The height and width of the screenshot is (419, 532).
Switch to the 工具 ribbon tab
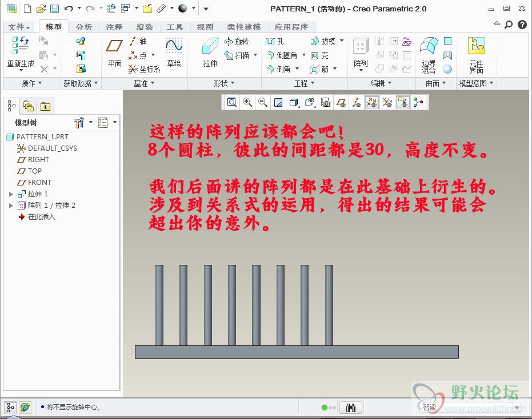tap(175, 27)
